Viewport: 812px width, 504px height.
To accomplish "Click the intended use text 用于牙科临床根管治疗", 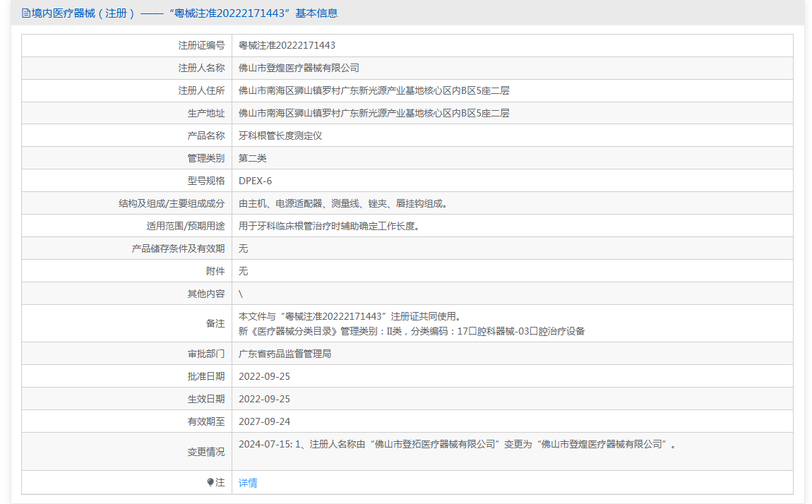I will 328,226.
